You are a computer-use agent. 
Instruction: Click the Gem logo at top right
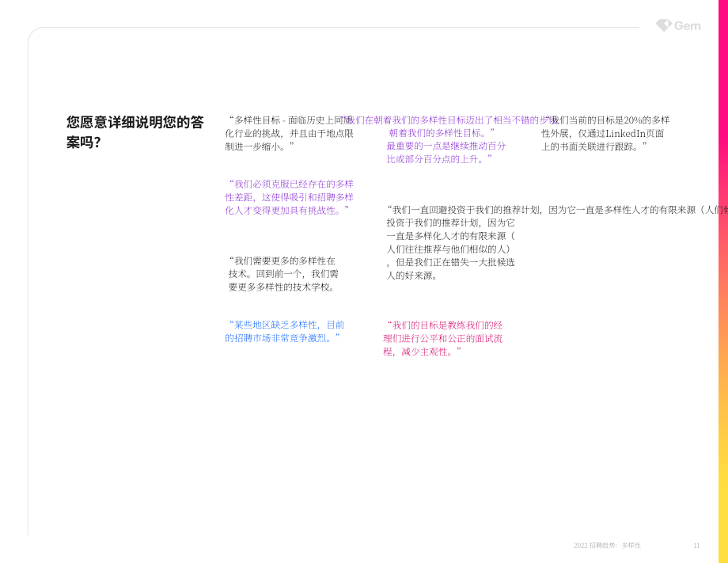tap(678, 25)
